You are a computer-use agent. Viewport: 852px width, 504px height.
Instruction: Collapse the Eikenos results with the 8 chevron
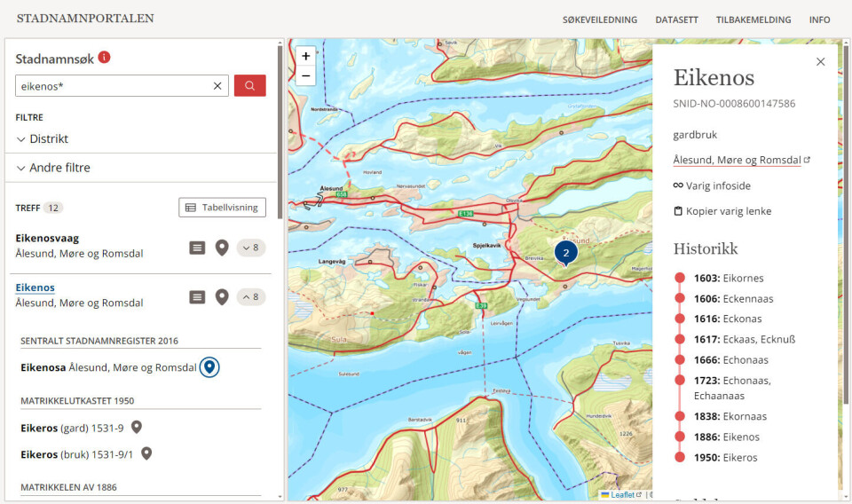click(250, 297)
